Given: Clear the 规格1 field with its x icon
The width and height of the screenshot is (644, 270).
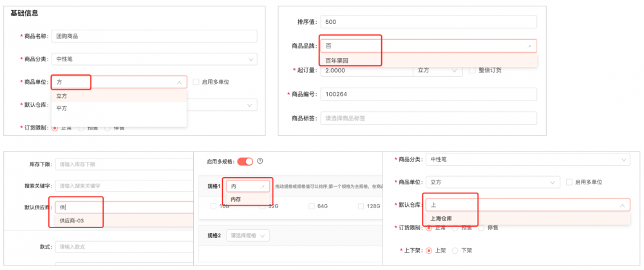Looking at the screenshot, I should pos(263,187).
